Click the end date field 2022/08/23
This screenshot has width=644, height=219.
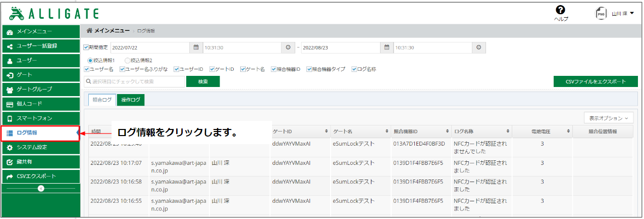pos(341,48)
